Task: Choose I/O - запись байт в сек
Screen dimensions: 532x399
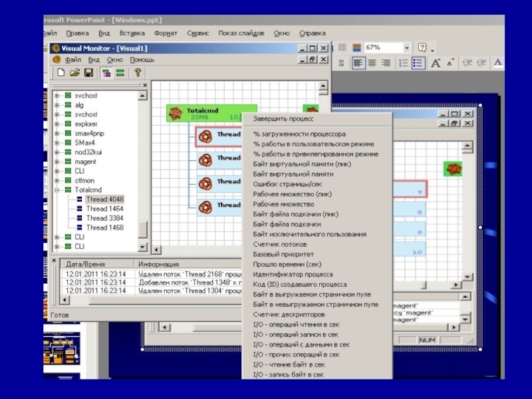Action: coord(289,374)
